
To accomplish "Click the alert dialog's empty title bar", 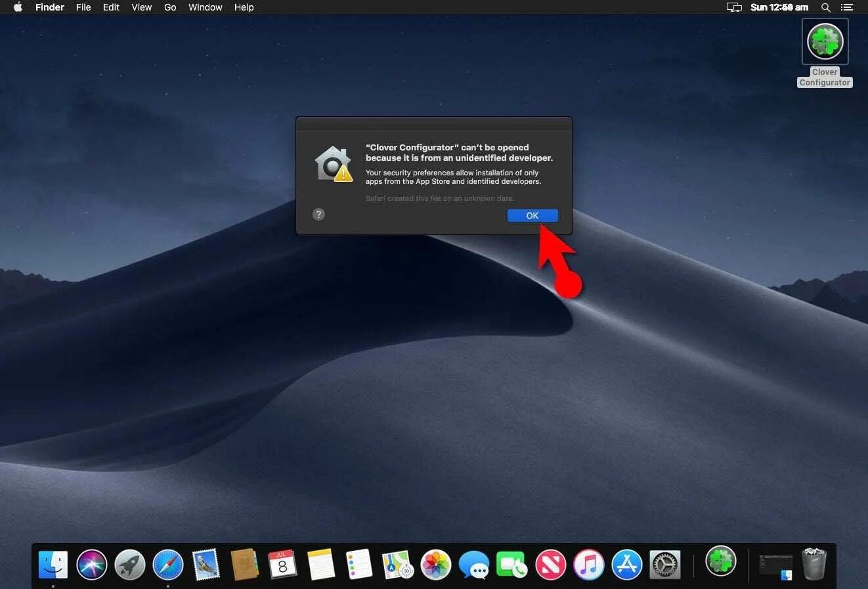I will [434, 124].
